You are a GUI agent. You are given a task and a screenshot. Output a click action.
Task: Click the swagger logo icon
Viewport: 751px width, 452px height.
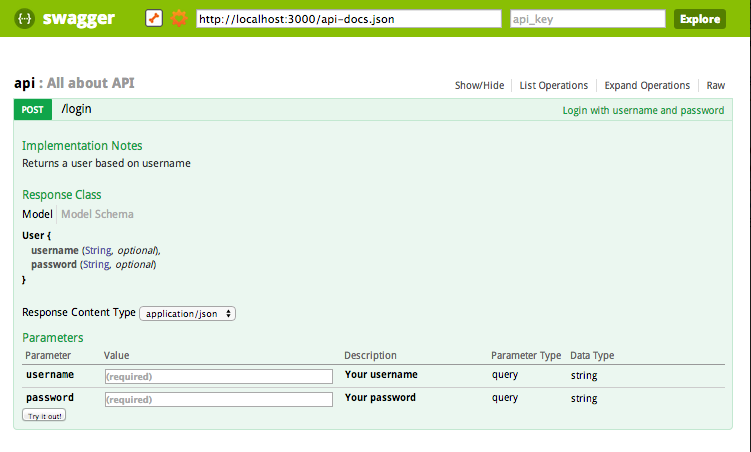[24, 19]
